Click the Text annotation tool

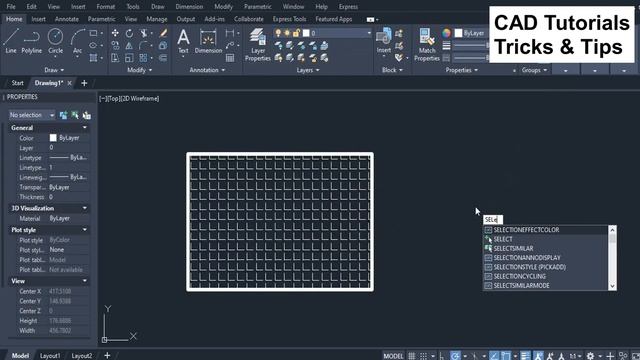tap(183, 41)
